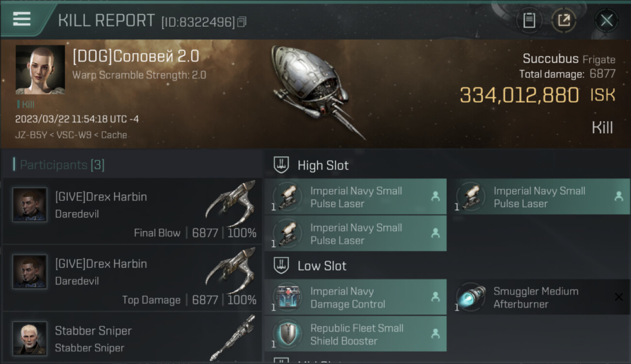This screenshot has height=364, width=631.
Task: Collapse the Low Slot section header
Action: 447,266
